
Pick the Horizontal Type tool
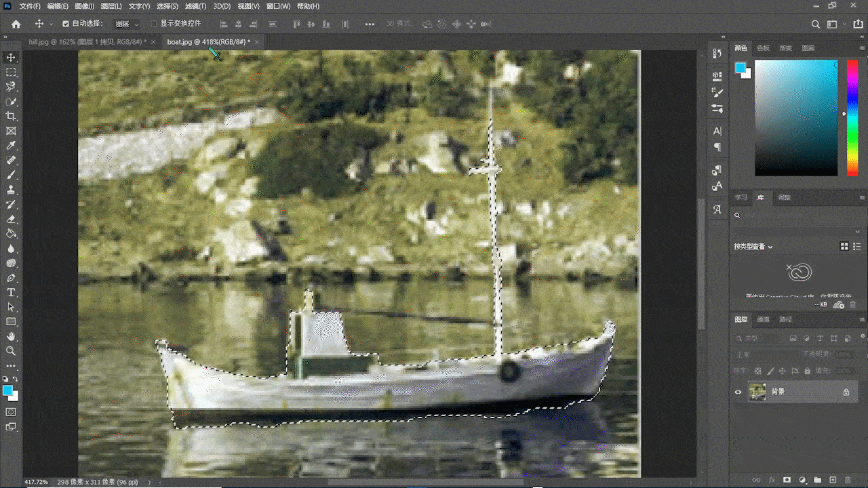[x=11, y=293]
